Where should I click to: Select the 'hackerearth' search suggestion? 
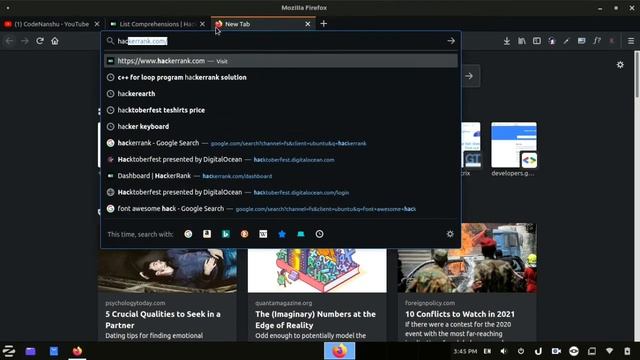pos(281,93)
